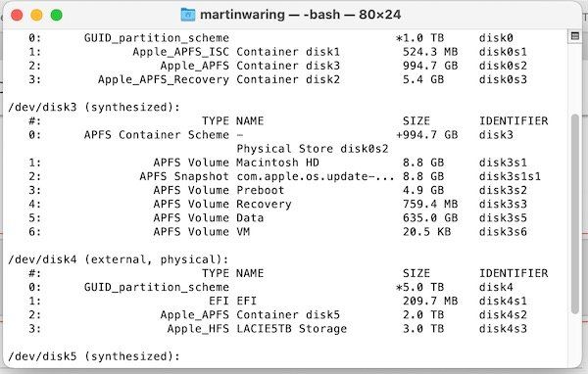The image size is (588, 374).
Task: Click identifier 'disk3s5'
Action: click(x=503, y=218)
